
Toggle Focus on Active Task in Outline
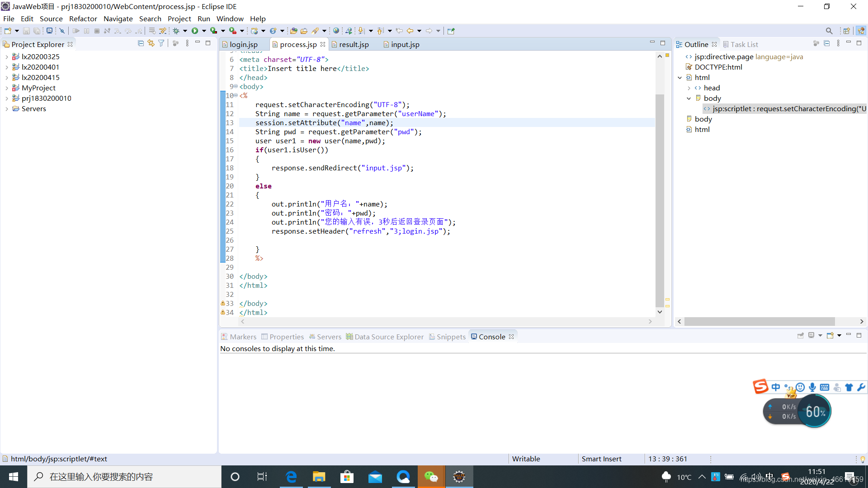click(816, 43)
